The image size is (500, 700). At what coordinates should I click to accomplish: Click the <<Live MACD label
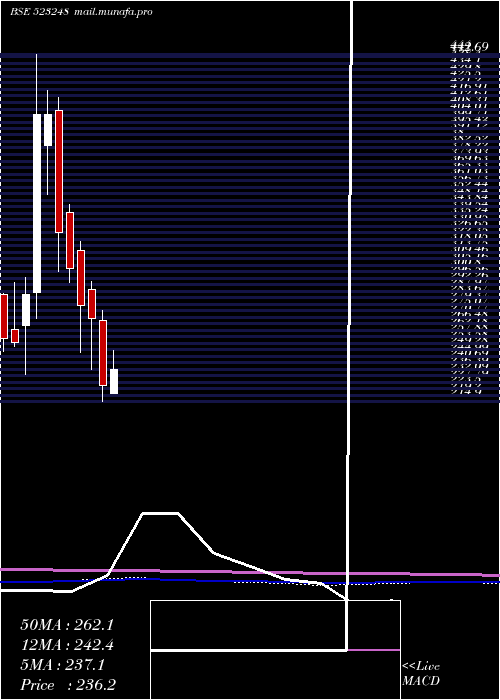(x=421, y=674)
